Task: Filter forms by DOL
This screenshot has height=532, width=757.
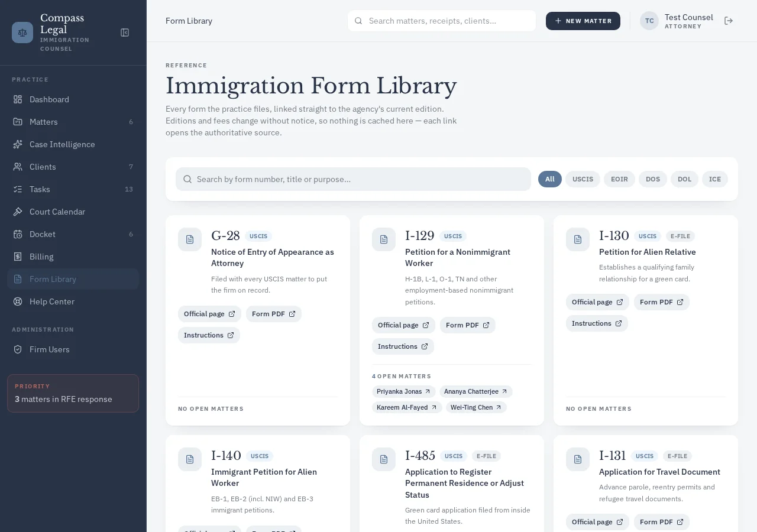Action: point(684,179)
